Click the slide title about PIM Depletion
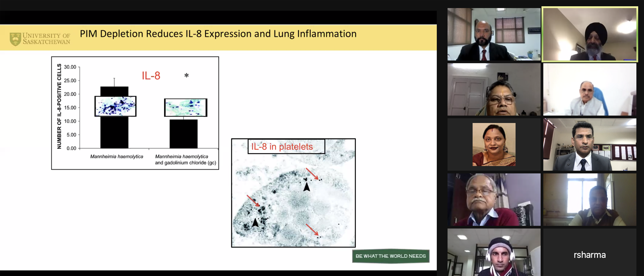This screenshot has width=644, height=276. [218, 34]
